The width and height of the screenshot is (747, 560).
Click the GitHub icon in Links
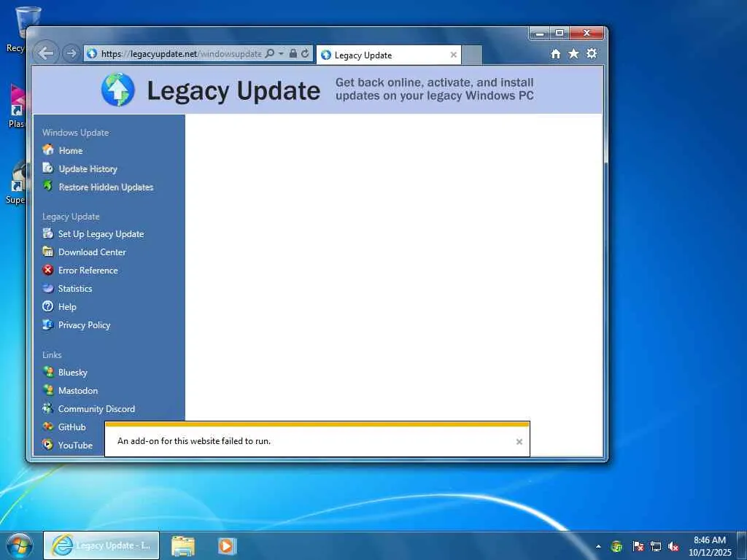(x=47, y=427)
